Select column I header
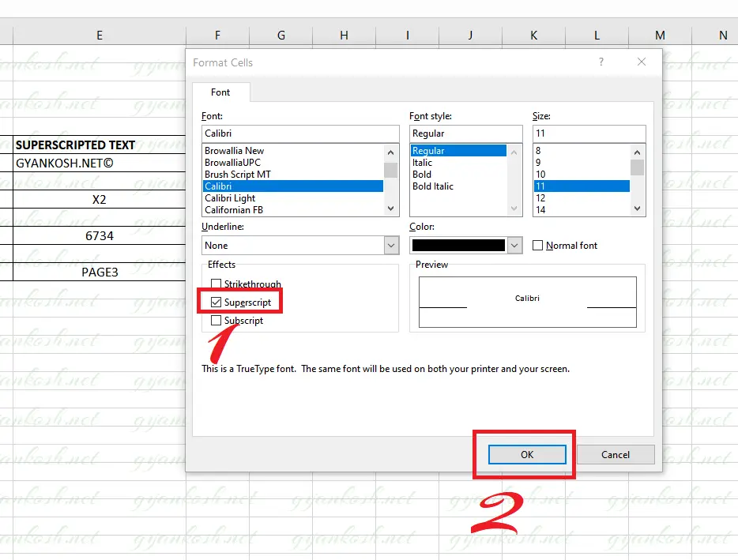The width and height of the screenshot is (738, 560). (x=408, y=36)
